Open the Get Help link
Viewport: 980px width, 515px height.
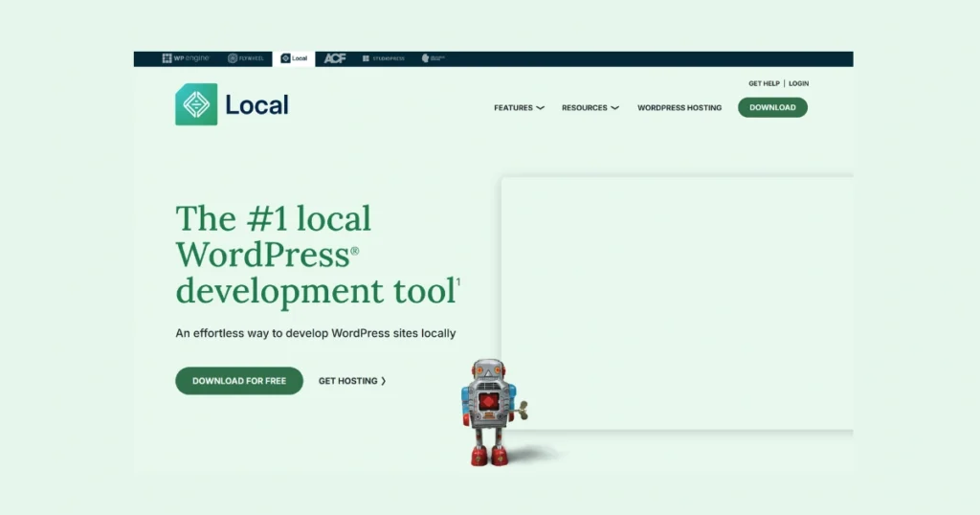(764, 83)
